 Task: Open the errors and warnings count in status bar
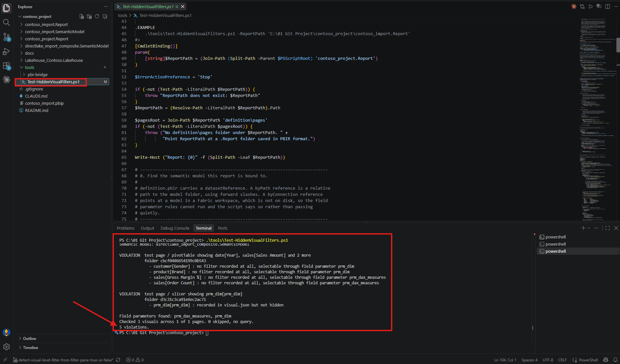click(135, 360)
